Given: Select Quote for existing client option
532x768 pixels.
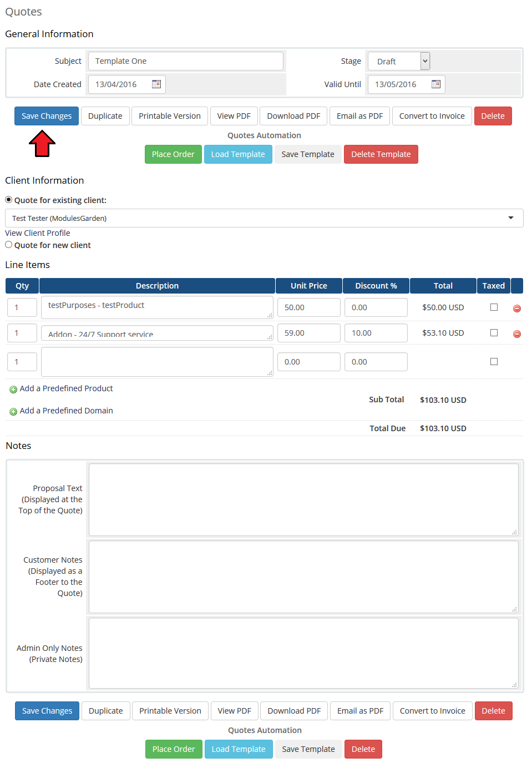Looking at the screenshot, I should [x=9, y=200].
